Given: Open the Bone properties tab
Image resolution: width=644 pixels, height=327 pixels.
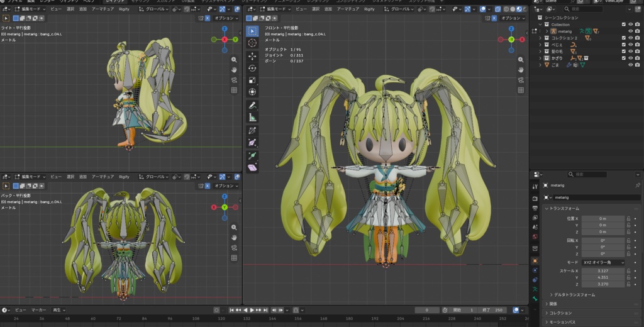Looking at the screenshot, I should [x=535, y=299].
